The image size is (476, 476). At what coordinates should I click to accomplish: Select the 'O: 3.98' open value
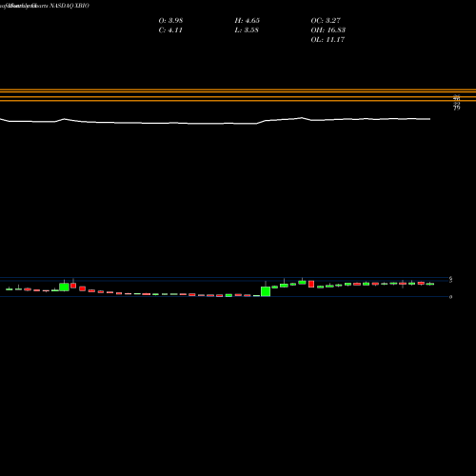(x=170, y=20)
